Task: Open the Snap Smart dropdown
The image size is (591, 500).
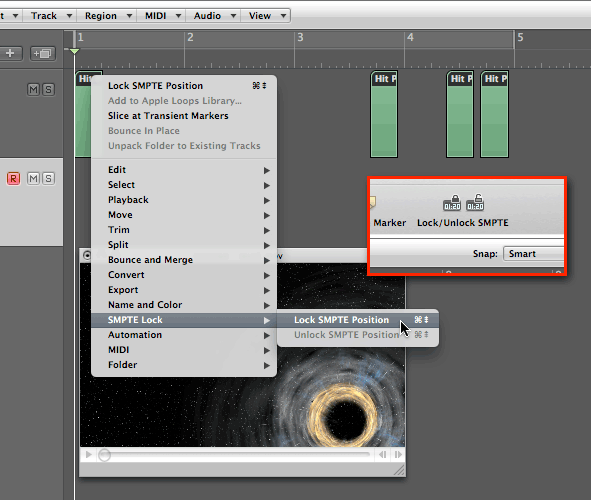Action: click(534, 254)
